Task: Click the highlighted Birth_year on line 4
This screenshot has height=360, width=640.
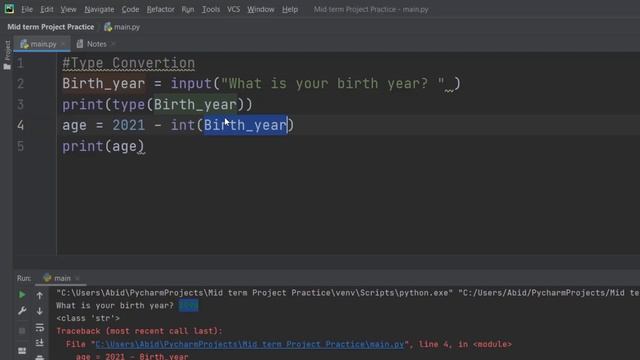Action: [x=246, y=125]
